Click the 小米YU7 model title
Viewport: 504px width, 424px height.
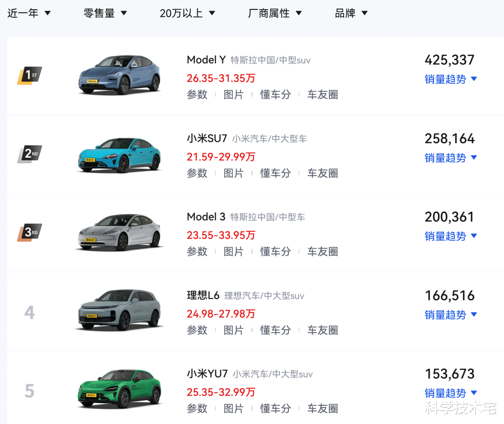pos(207,374)
